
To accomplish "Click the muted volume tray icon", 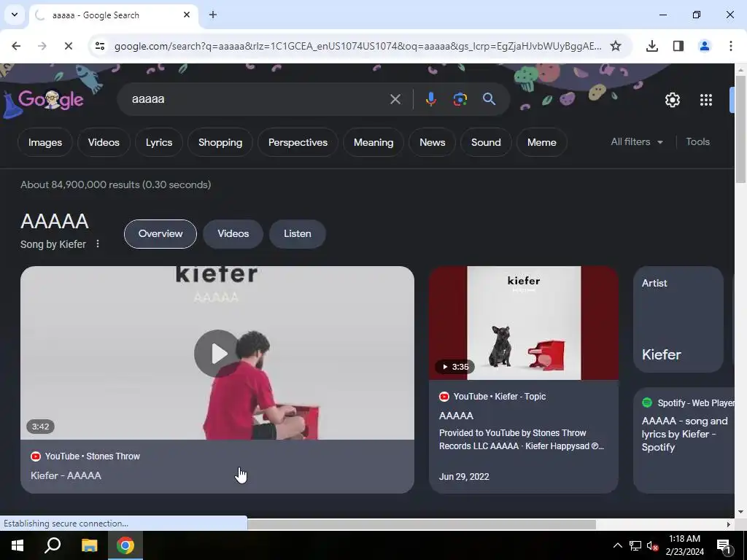I will [652, 545].
